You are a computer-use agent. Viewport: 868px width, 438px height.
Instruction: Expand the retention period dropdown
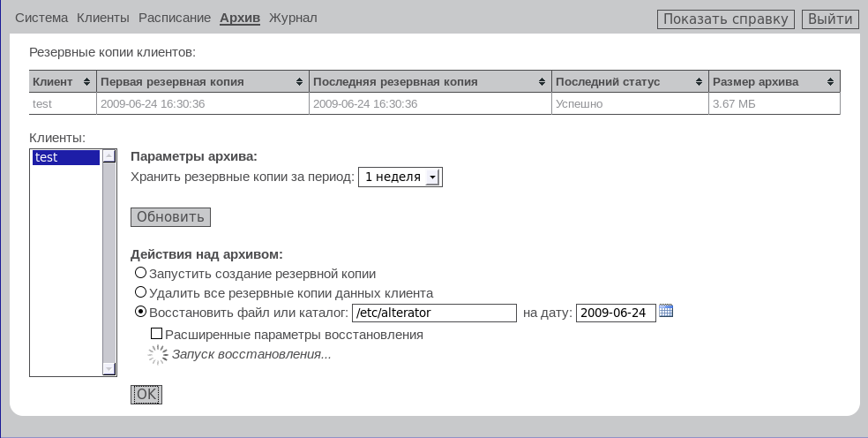pos(431,177)
